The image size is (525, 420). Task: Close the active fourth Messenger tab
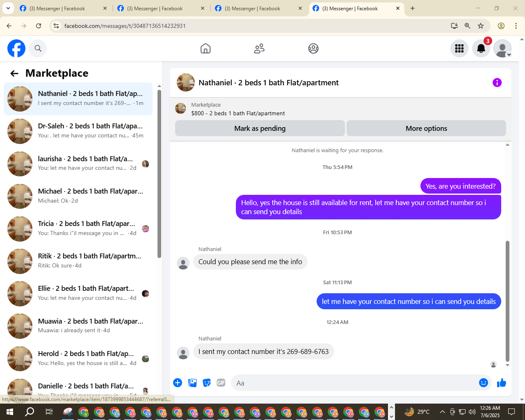pos(397,8)
